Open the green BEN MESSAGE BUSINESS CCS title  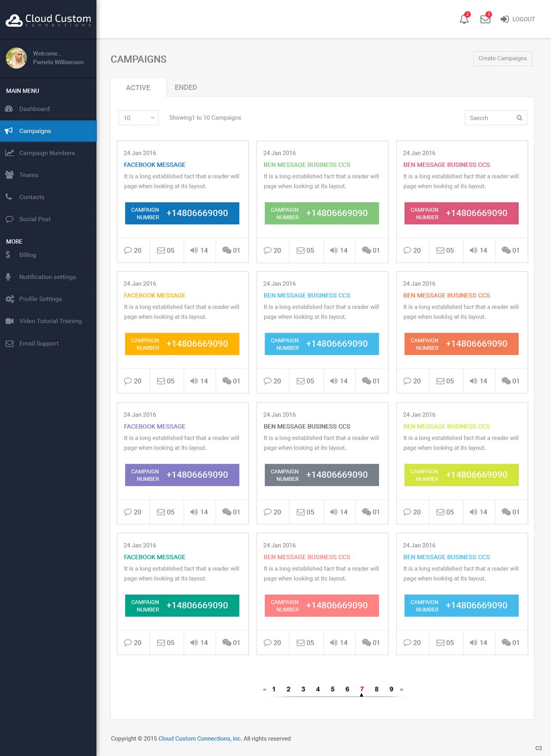(x=307, y=165)
